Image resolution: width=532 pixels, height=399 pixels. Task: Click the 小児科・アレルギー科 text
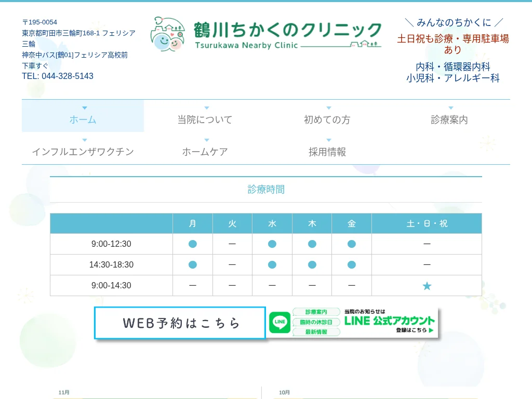coord(453,78)
